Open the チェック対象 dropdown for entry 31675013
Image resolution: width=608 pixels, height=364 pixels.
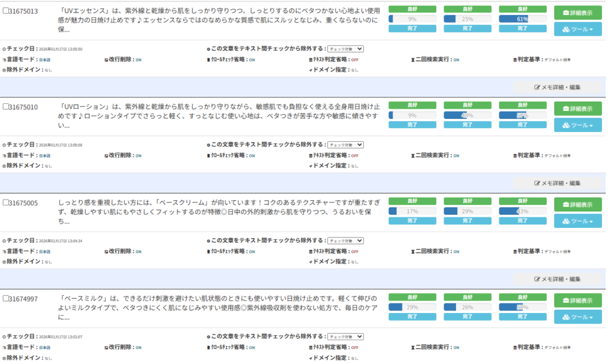click(345, 49)
